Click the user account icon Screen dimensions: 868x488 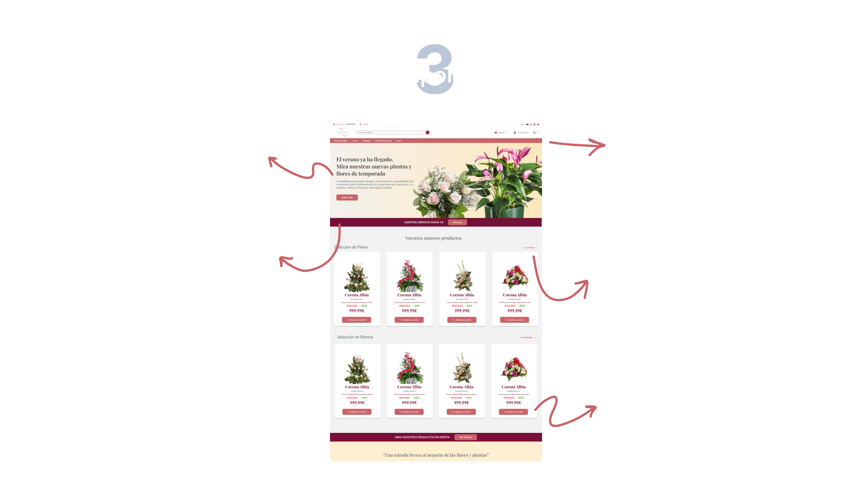click(514, 132)
